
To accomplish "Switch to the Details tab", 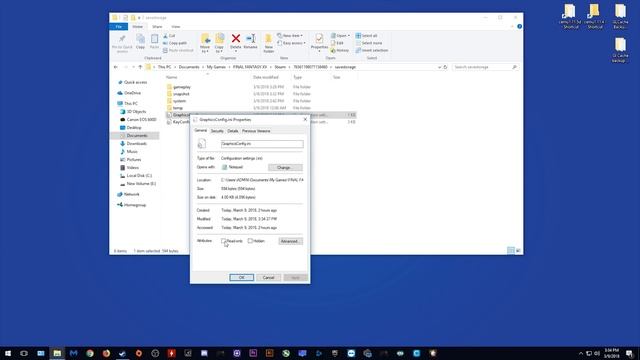I will click(233, 131).
